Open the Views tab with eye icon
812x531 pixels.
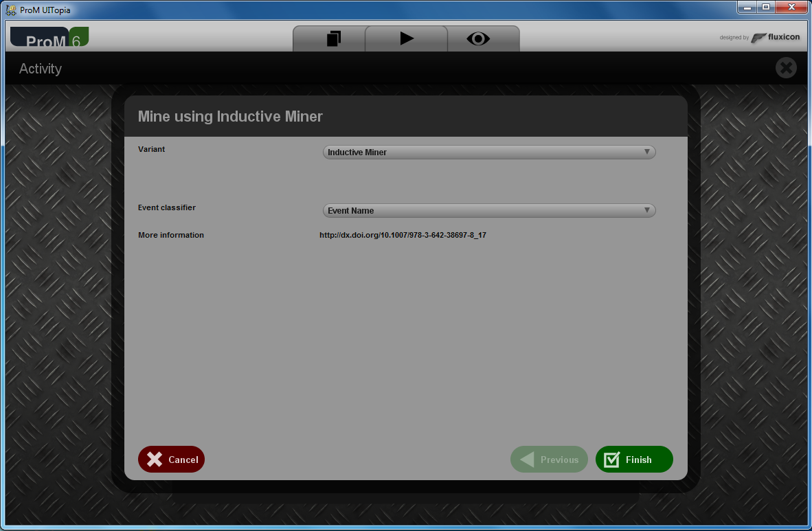[483, 39]
